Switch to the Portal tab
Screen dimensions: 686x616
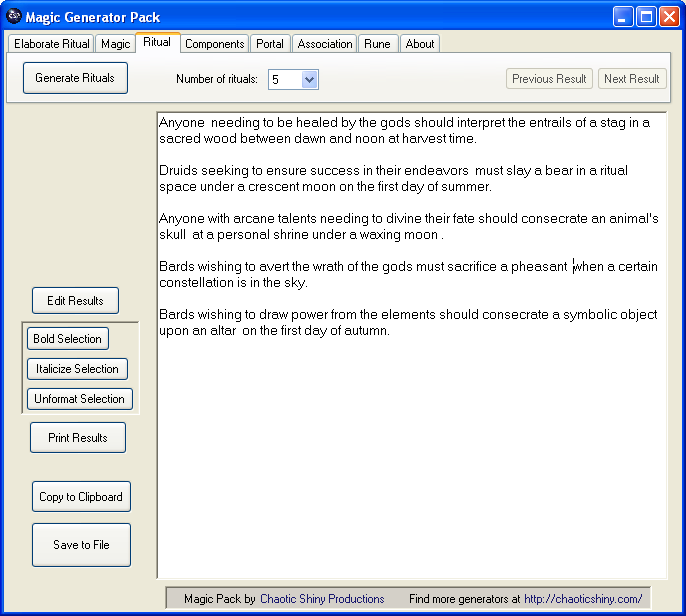click(x=270, y=44)
